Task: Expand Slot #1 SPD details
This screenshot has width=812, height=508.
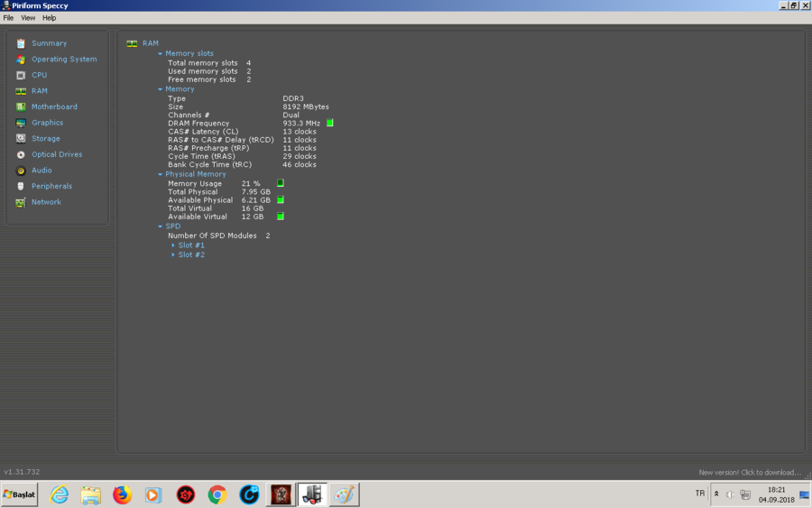Action: pyautogui.click(x=173, y=245)
